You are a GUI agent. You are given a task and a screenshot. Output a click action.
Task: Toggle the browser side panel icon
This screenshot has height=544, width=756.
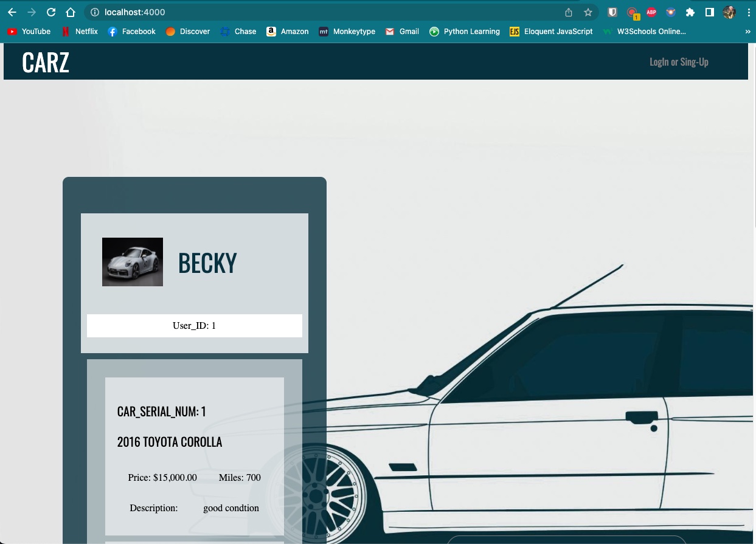(709, 12)
